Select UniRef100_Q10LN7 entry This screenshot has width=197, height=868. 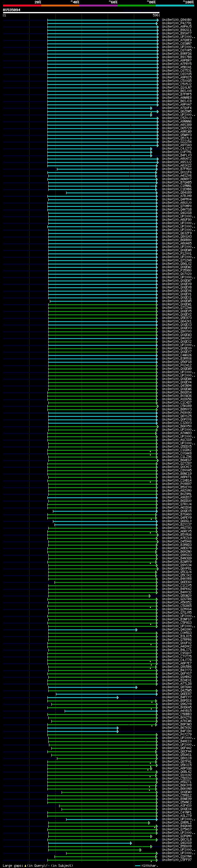tap(177, 88)
